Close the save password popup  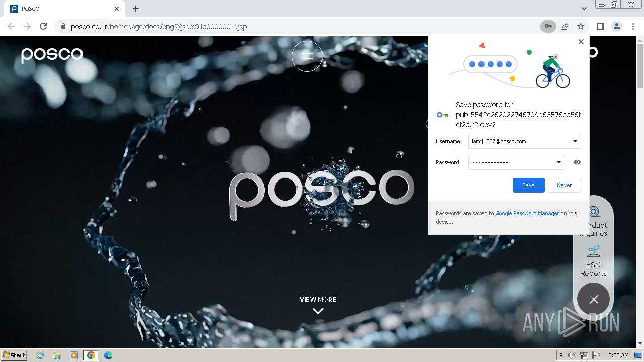click(x=581, y=42)
